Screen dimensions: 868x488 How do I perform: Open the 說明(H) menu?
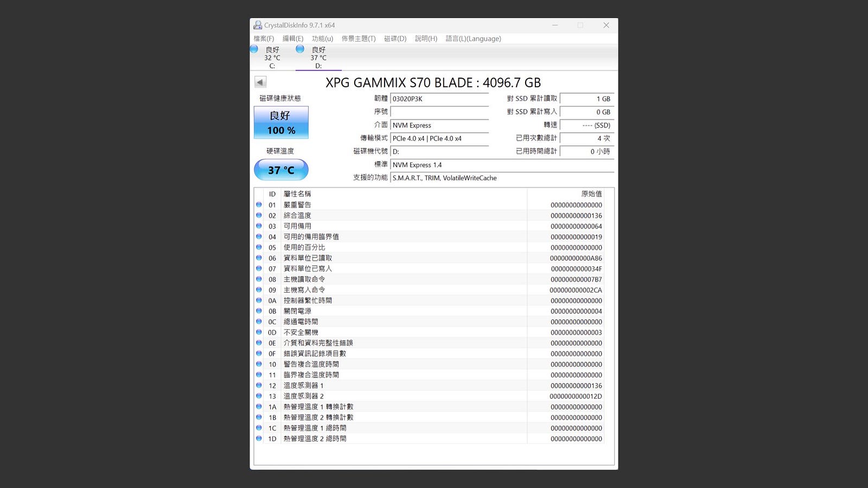426,38
